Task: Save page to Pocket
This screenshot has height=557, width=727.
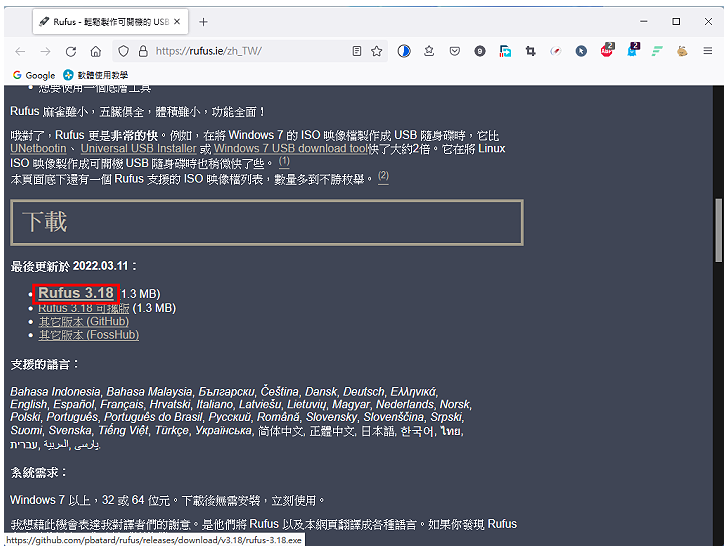Action: coord(455,51)
